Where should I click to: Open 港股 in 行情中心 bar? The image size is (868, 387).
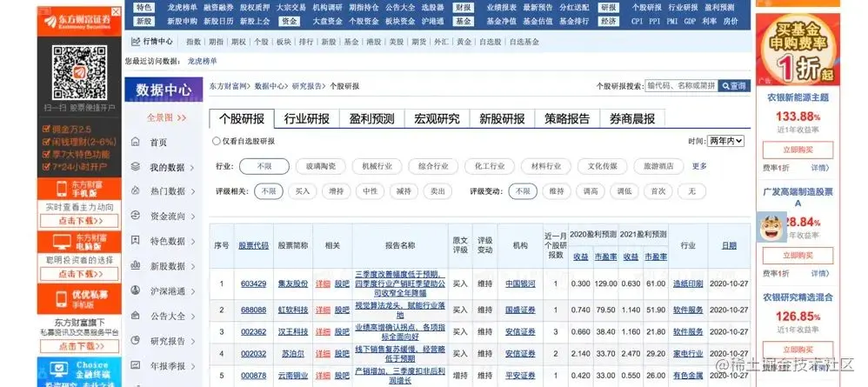(x=374, y=42)
